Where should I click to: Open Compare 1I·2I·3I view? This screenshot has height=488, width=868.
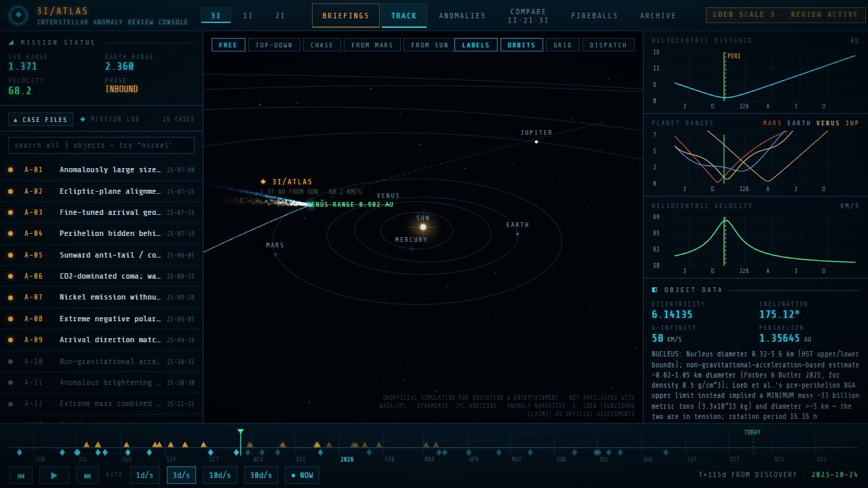click(x=528, y=16)
